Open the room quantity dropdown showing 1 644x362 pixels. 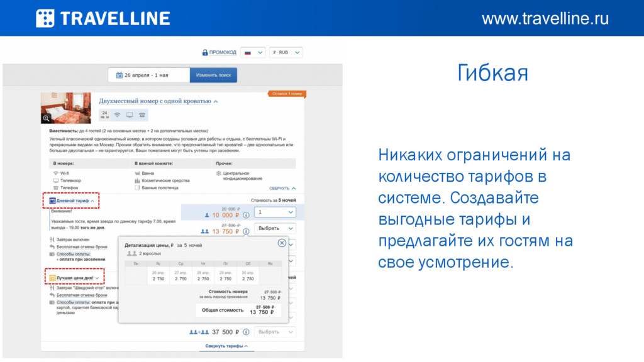click(275, 212)
